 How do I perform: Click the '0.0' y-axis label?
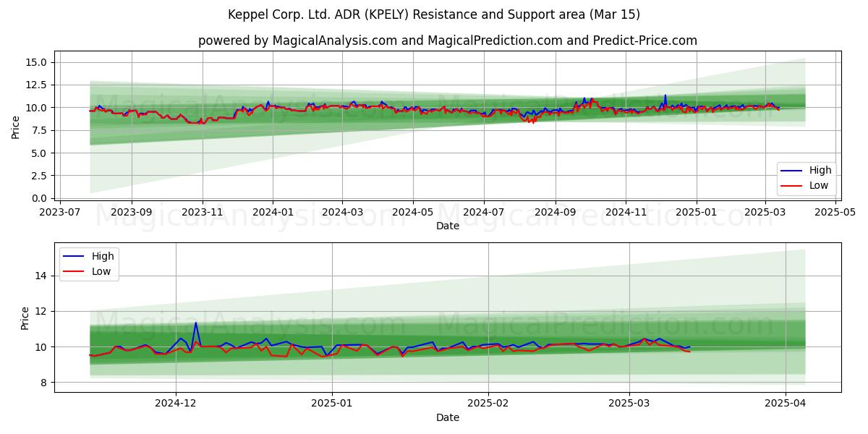[x=41, y=198]
